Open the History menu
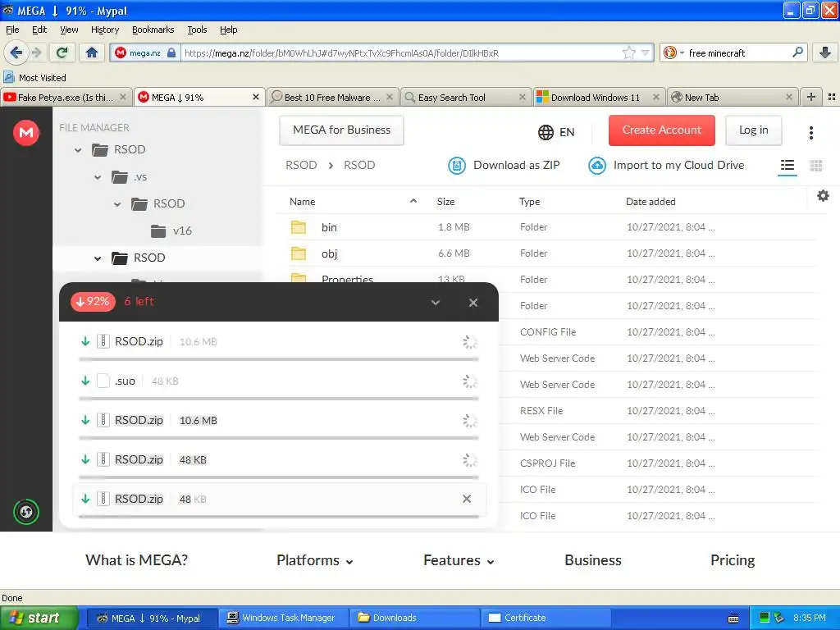 (x=104, y=30)
